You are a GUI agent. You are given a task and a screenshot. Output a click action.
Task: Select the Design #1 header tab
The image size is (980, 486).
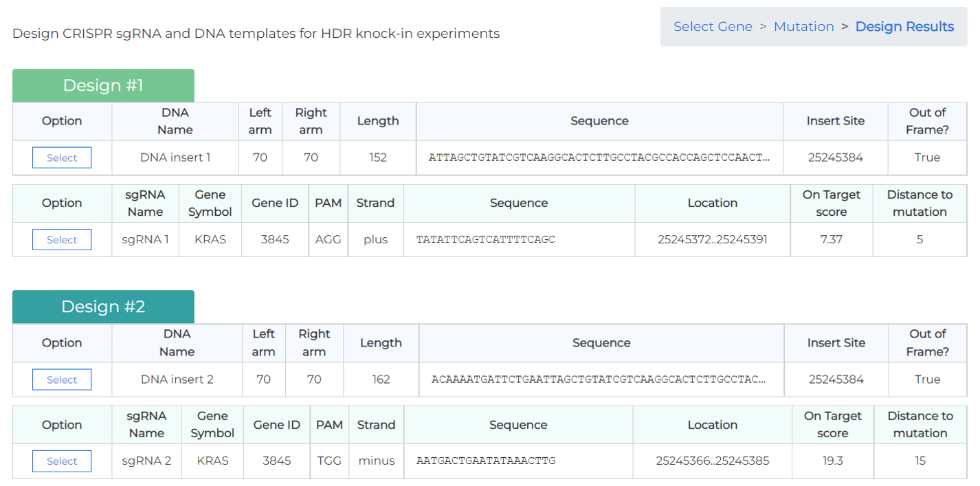103,85
